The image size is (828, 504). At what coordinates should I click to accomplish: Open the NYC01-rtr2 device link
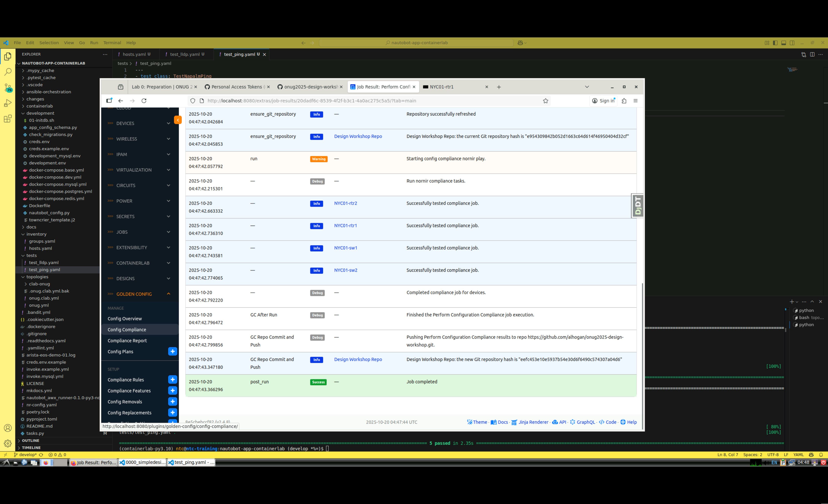345,203
